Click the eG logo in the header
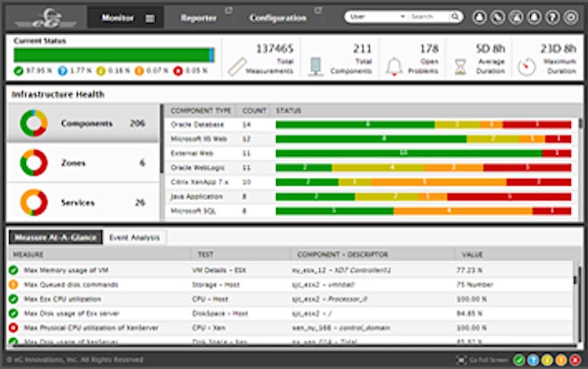Screen dimensions: 588x369 46,18
